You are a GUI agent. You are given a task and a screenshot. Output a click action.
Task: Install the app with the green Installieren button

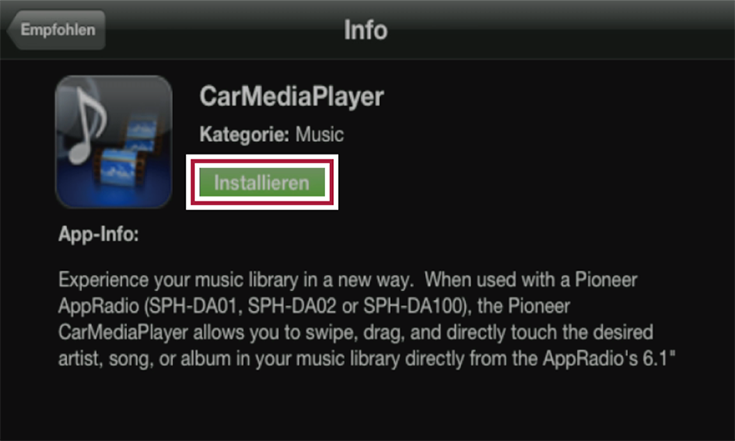(x=262, y=182)
